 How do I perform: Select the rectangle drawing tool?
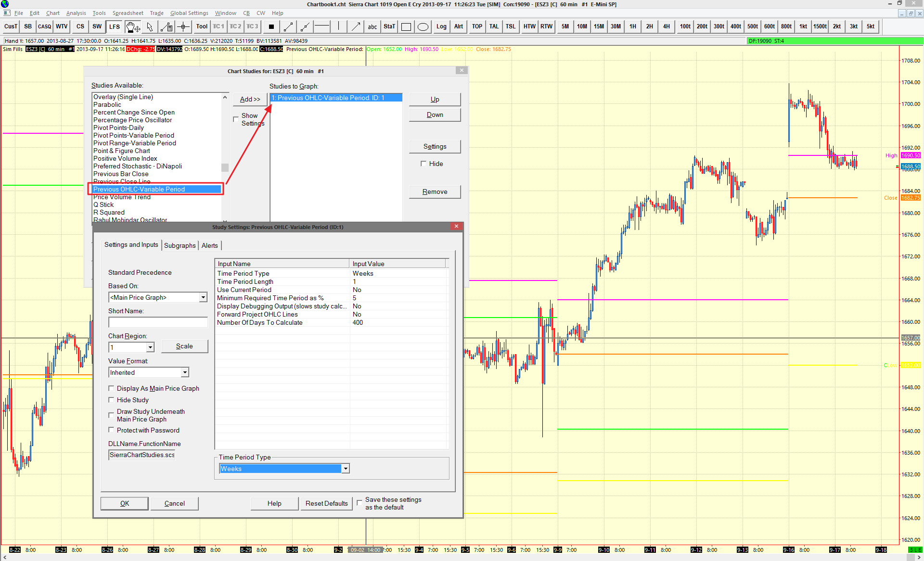[x=406, y=26]
